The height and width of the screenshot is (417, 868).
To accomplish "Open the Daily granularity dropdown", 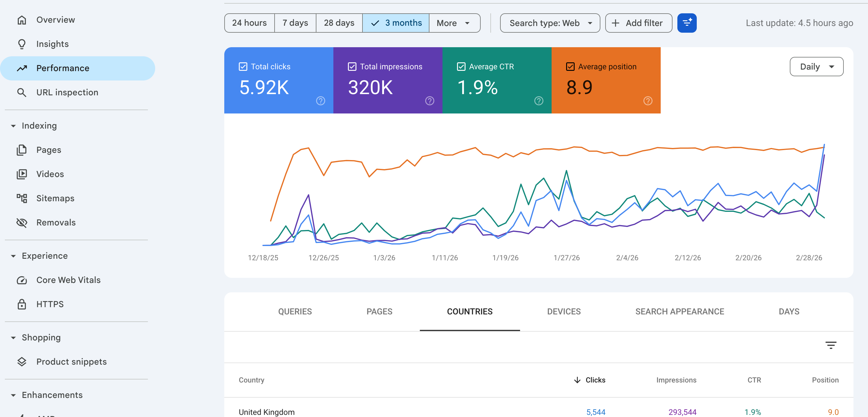I will click(816, 67).
